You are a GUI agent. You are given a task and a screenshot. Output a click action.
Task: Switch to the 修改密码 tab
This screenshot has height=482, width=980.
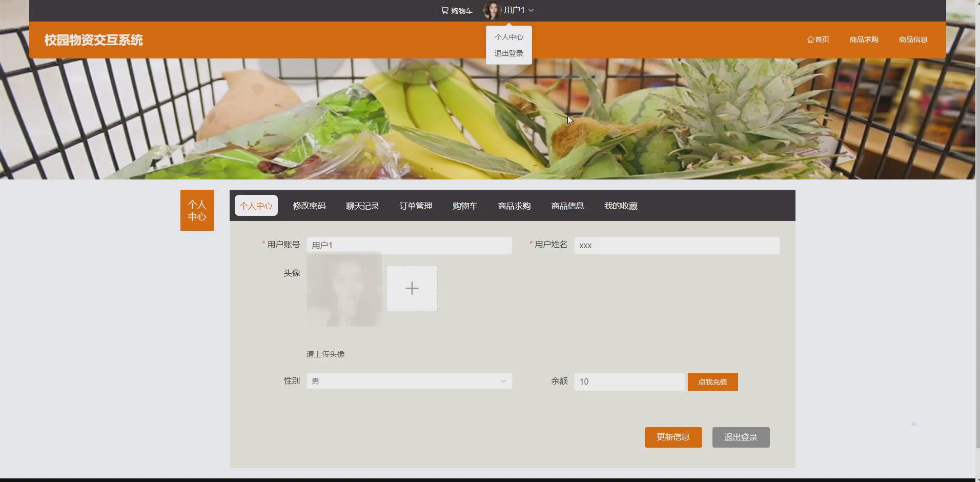click(x=309, y=205)
